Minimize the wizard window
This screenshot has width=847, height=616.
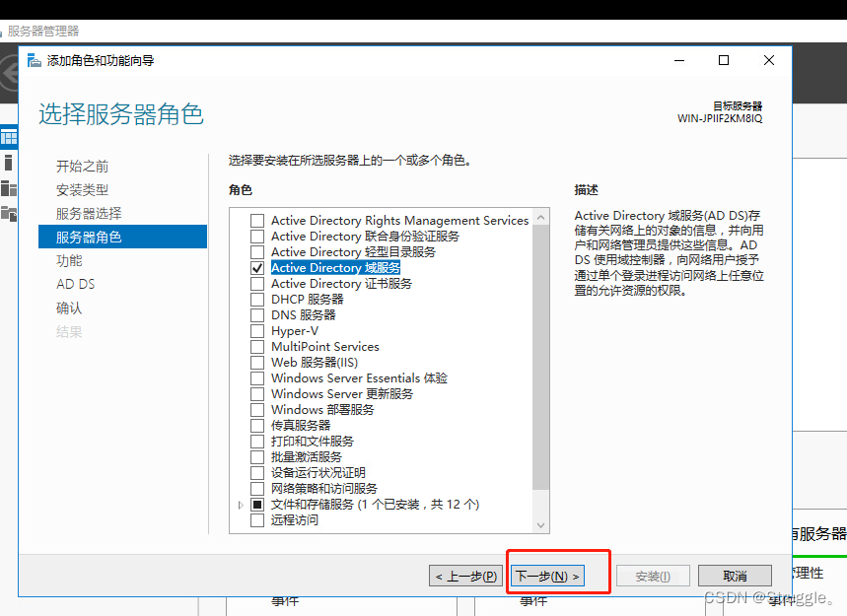[x=679, y=60]
